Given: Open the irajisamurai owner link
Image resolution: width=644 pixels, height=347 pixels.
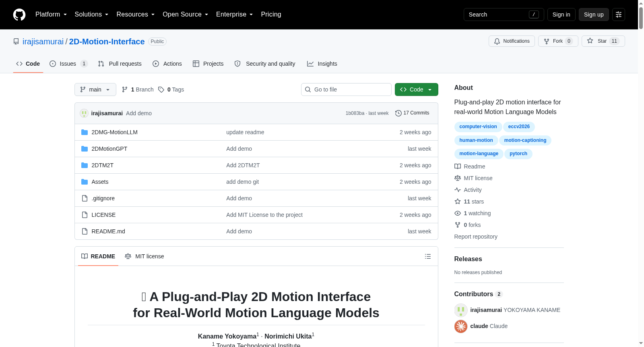Looking at the screenshot, I should coord(43,42).
